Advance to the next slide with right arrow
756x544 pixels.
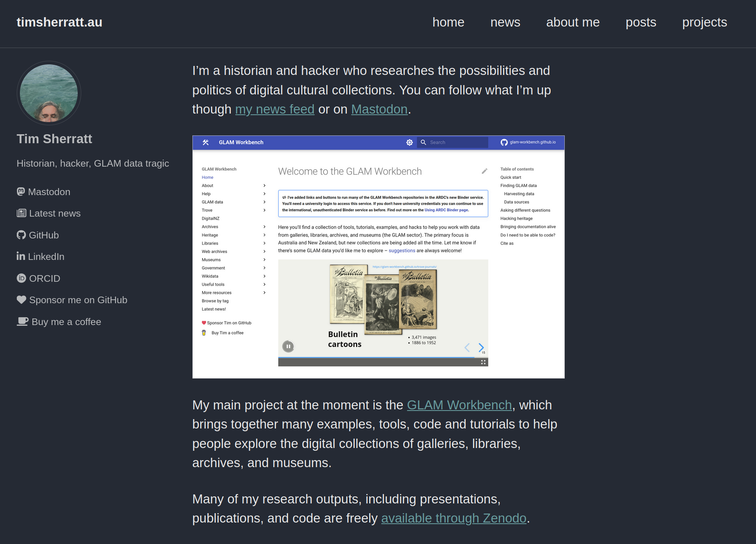point(481,347)
